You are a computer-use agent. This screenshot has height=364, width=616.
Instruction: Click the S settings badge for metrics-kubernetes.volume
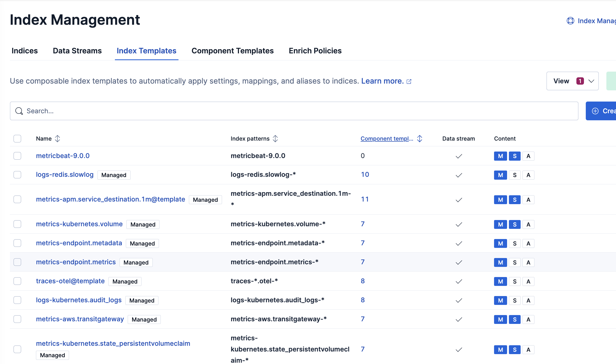click(515, 224)
